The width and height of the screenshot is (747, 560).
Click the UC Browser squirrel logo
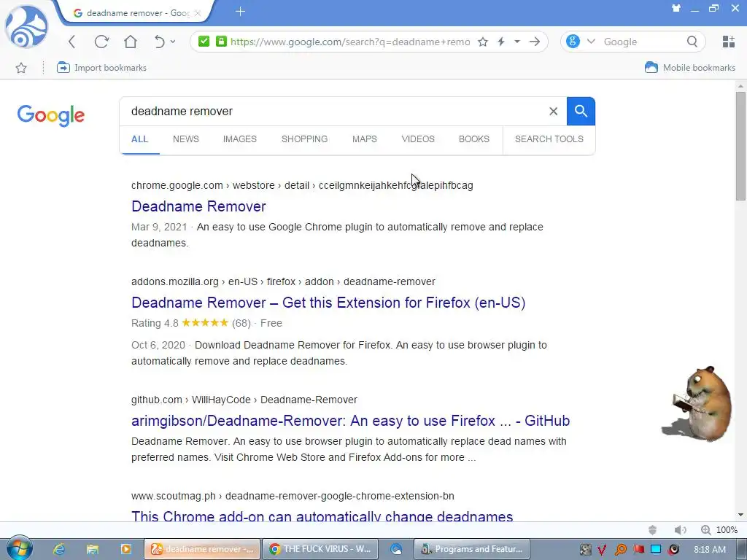(x=26, y=26)
